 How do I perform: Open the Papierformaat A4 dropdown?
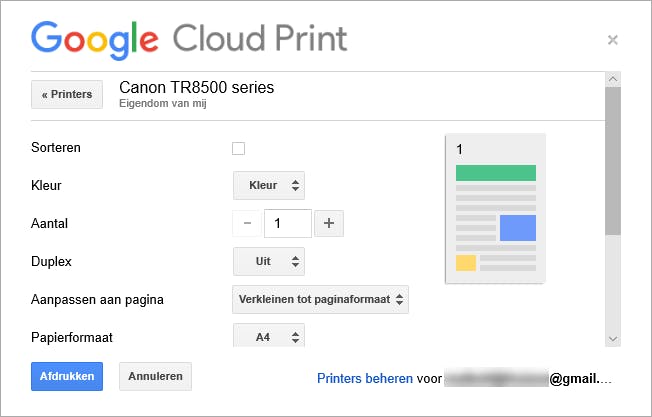click(x=269, y=337)
